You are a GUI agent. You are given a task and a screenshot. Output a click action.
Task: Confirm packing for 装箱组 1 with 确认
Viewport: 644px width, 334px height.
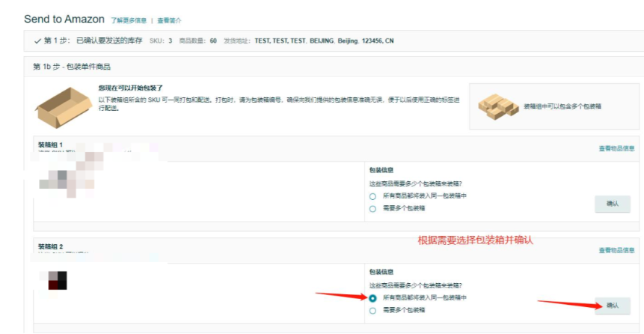(x=613, y=204)
